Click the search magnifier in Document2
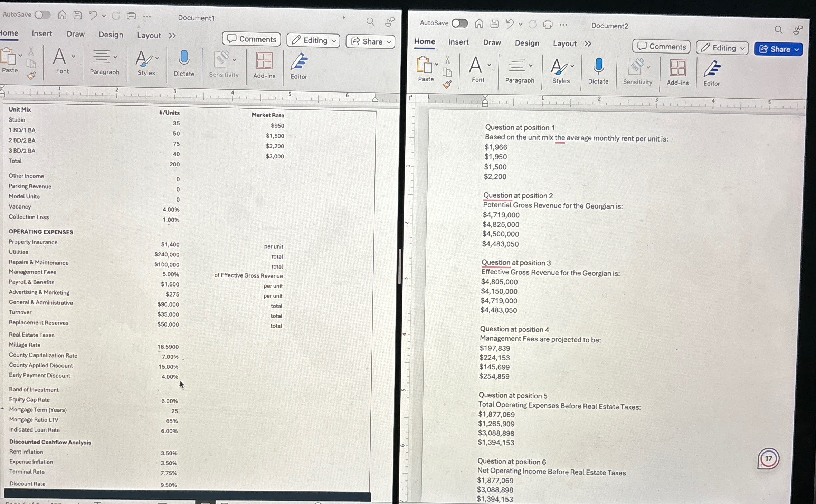This screenshot has height=504, width=816. (x=778, y=30)
